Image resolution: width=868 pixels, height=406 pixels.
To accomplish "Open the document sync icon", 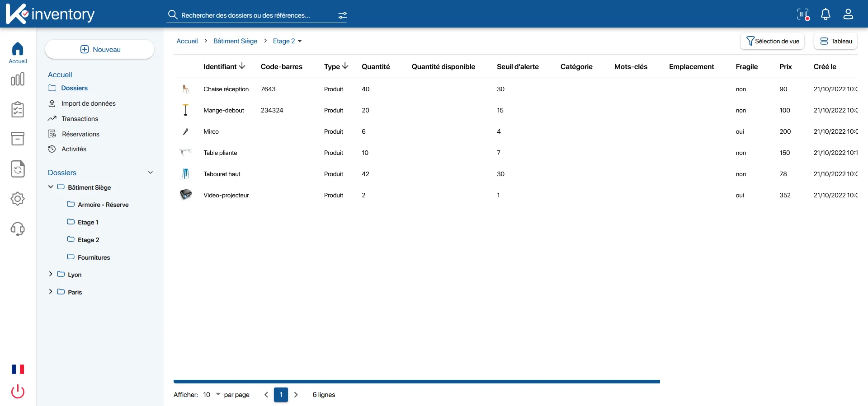I will point(18,169).
